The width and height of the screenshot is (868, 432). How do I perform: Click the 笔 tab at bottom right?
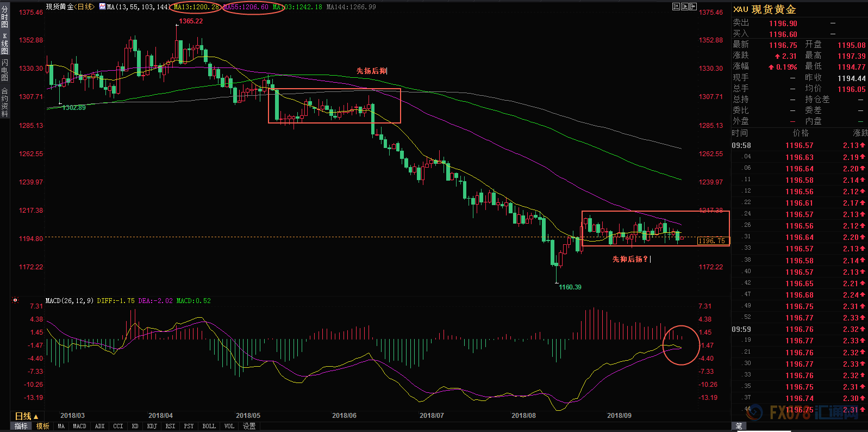click(739, 426)
